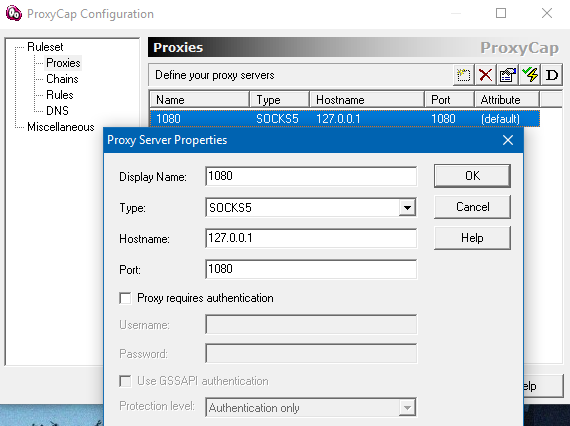The width and height of the screenshot is (570, 426).
Task: Sort by the Name column header
Action: 199,100
